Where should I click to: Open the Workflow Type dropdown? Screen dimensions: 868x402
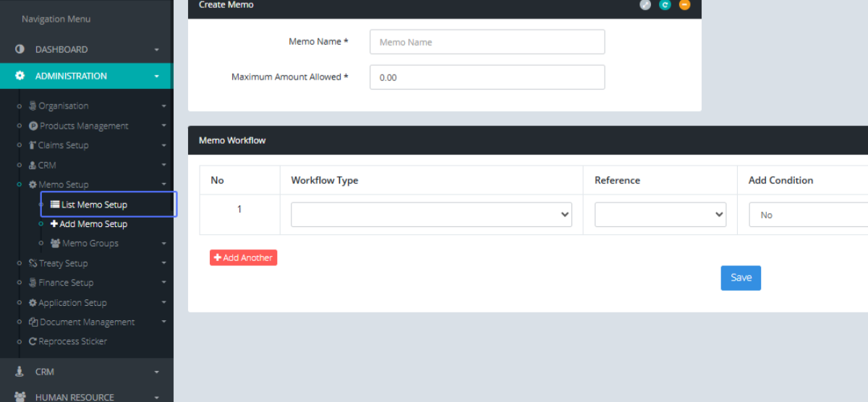click(431, 215)
